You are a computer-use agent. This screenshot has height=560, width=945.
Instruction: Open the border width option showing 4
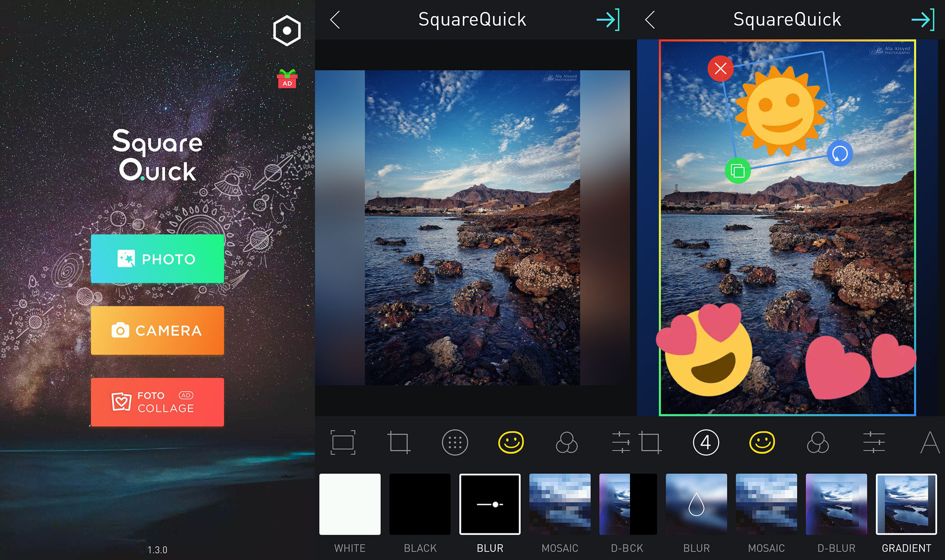pos(705,443)
